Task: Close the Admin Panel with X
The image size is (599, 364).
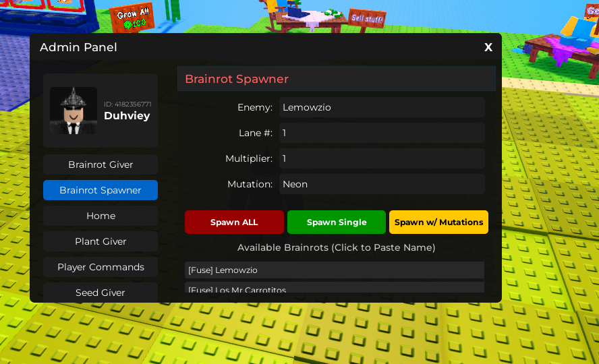Action: 488,47
